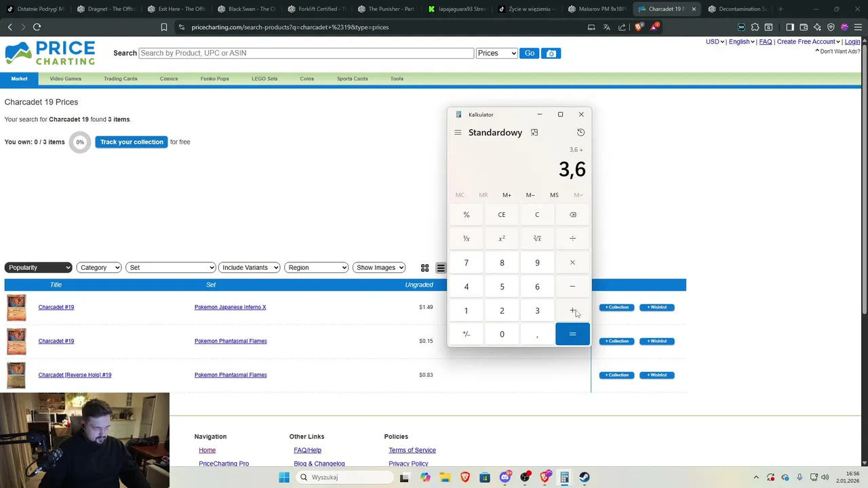Open the Prices search type dropdown
Viewport: 868px width, 488px height.
tap(496, 54)
